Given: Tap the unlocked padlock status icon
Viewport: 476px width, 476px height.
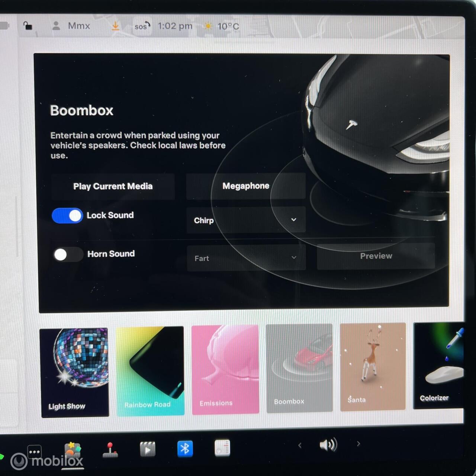Looking at the screenshot, I should click(28, 26).
